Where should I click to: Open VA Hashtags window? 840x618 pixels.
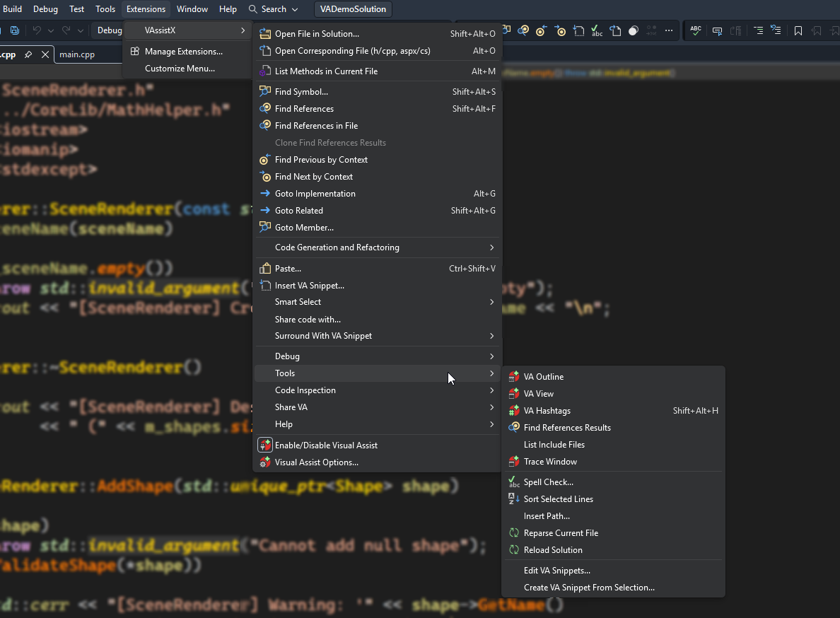point(614,411)
